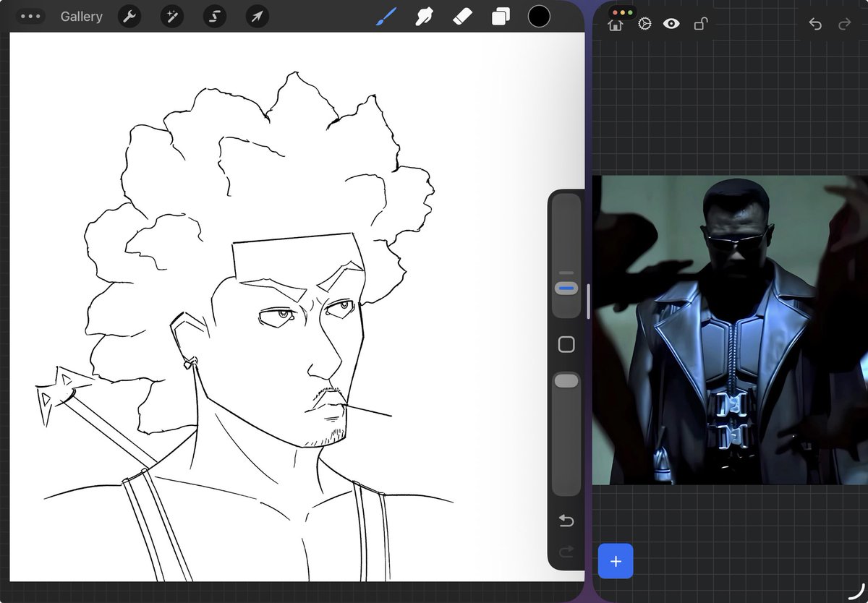This screenshot has width=868, height=603.
Task: Toggle the lock icon in reference app
Action: click(700, 24)
